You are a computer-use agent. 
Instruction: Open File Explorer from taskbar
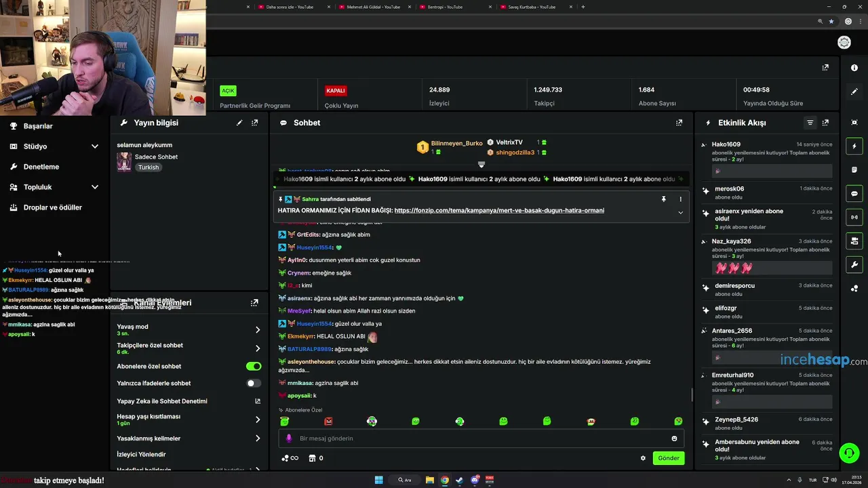point(430,480)
